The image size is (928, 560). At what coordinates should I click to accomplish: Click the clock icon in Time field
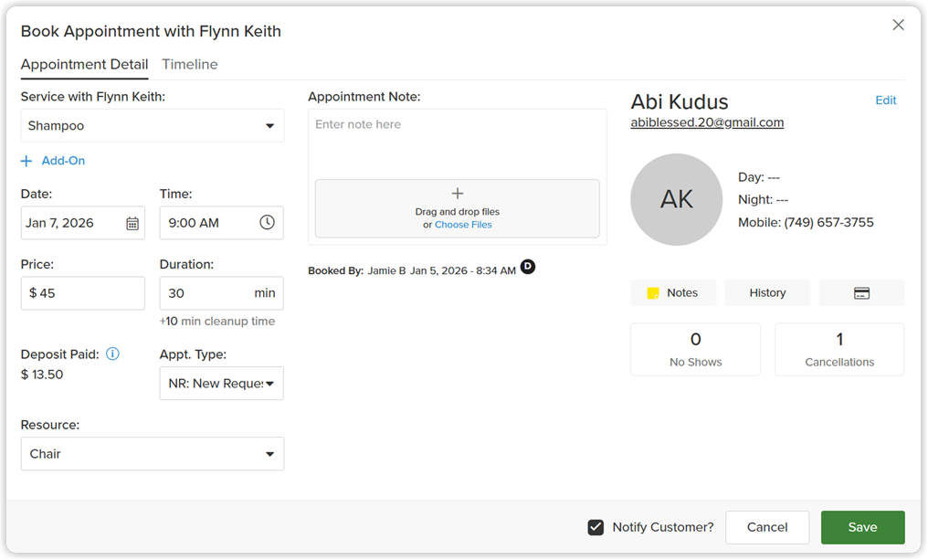pos(267,222)
